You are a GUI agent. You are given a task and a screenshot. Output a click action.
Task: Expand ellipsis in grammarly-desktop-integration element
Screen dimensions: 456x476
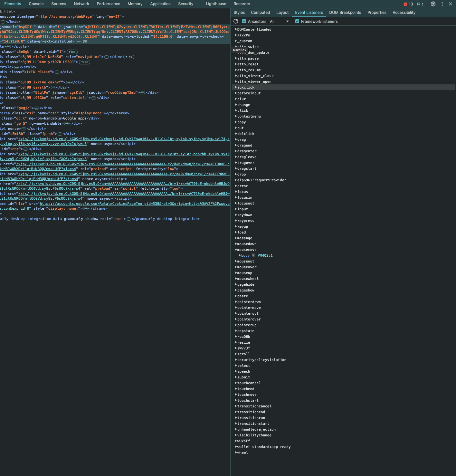pos(129,219)
